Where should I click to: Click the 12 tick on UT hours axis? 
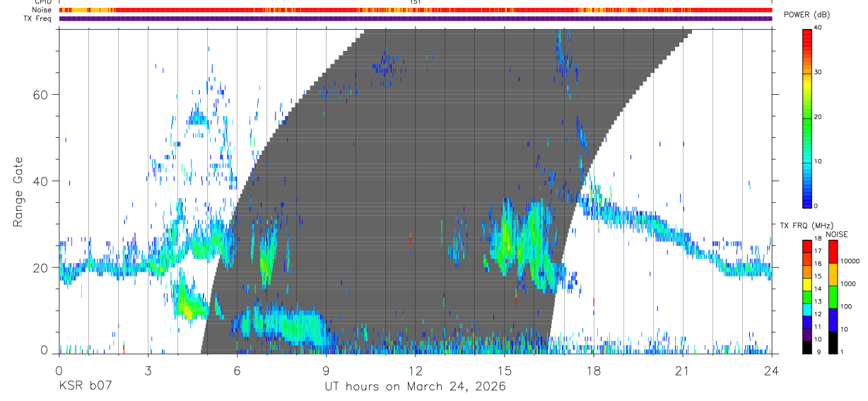[415, 371]
